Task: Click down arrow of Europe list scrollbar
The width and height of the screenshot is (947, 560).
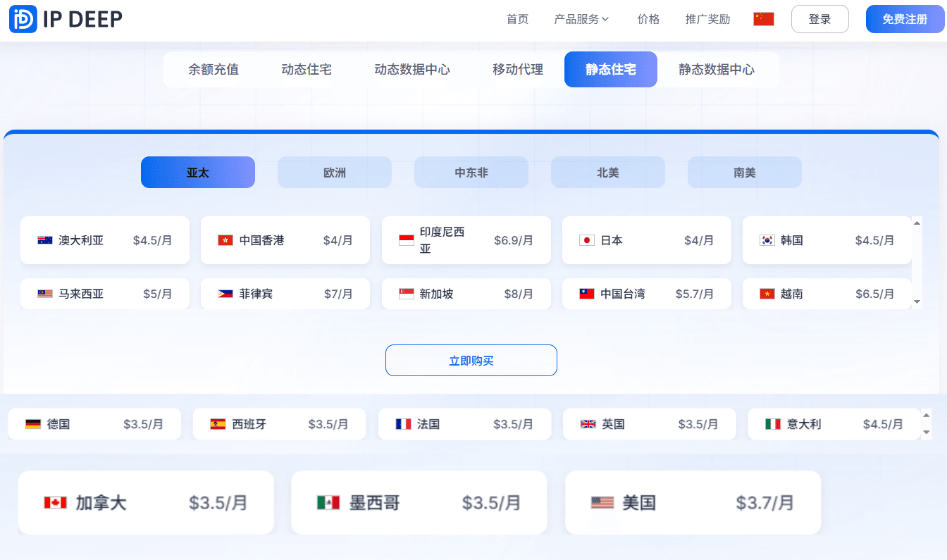Action: point(926,432)
